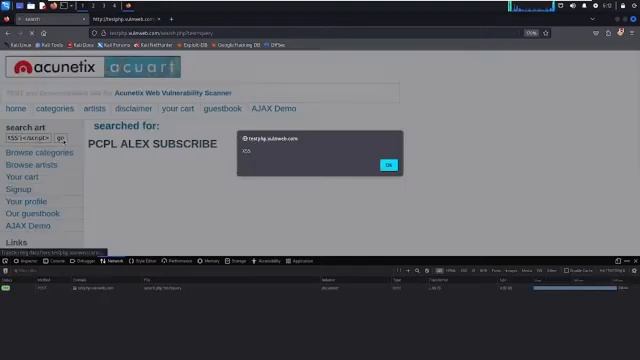Bookmark this page with the star icon
This screenshot has height=360, width=640.
coord(546,33)
